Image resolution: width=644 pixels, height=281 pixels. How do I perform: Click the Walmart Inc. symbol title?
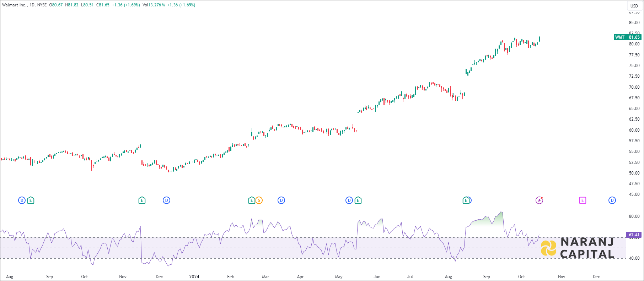pos(14,5)
